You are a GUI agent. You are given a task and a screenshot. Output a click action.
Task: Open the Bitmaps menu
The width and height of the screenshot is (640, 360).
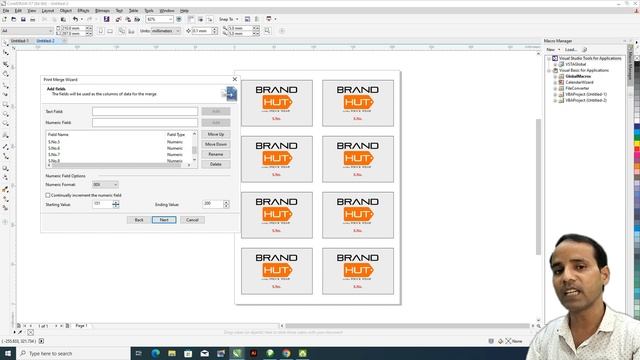pyautogui.click(x=102, y=11)
